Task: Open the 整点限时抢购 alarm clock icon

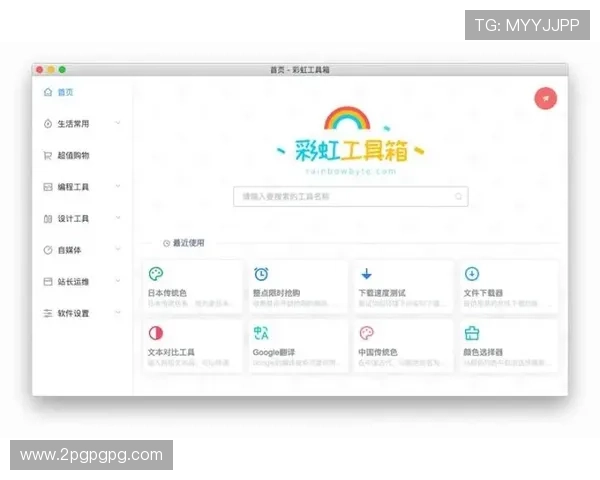Action: [x=261, y=274]
